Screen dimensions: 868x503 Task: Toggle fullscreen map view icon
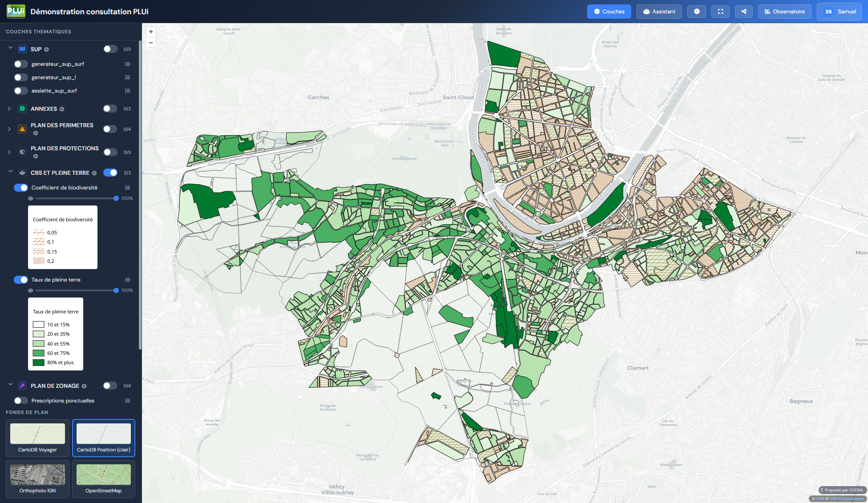(x=720, y=12)
